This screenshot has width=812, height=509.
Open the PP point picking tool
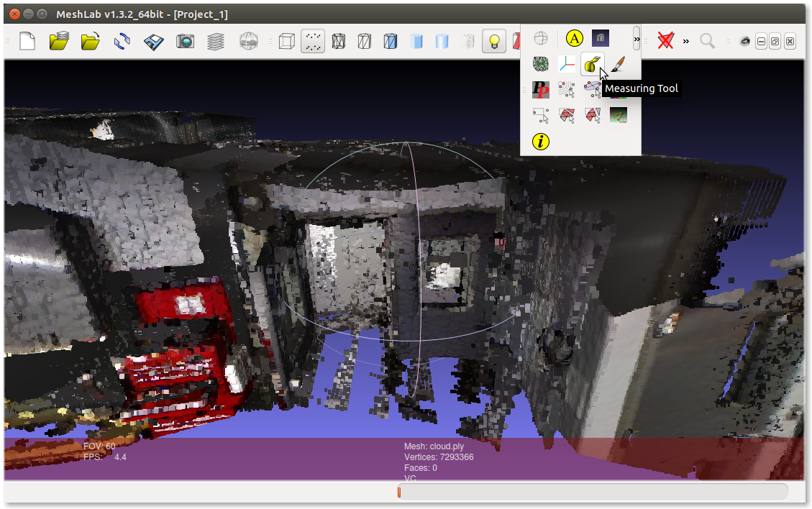coord(540,89)
